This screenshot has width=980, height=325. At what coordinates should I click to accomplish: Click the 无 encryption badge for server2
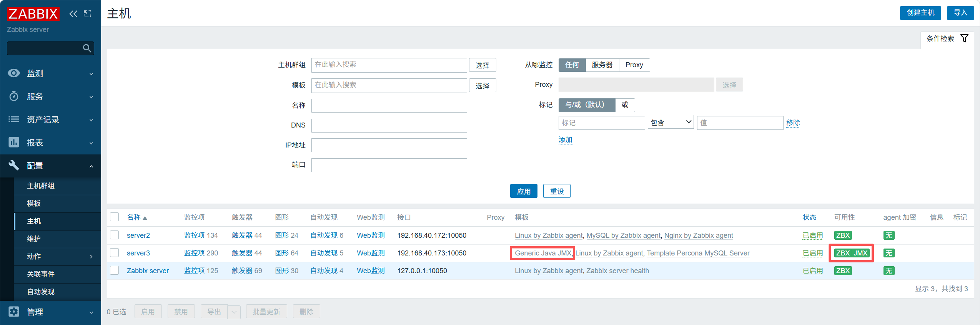[889, 235]
